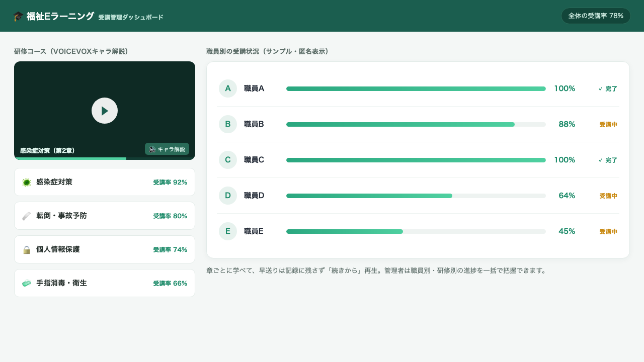Screen dimensions: 644x362
Task: Click the 受講管理ダッシュボード subtitle
Action: pos(131,17)
